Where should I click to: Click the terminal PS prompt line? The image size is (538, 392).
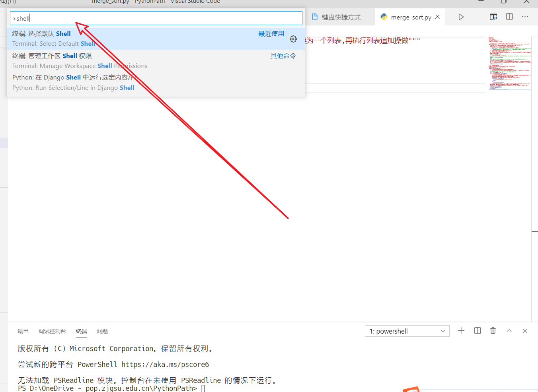pyautogui.click(x=111, y=388)
